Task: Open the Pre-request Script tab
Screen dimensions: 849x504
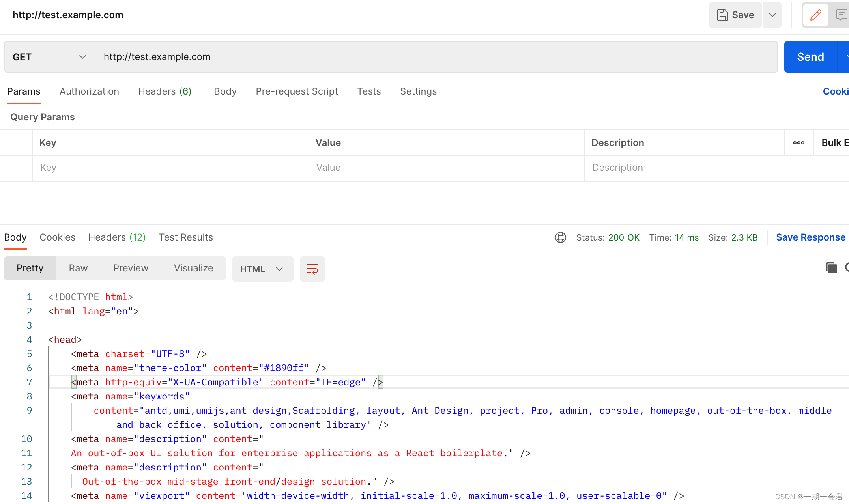Action: [x=297, y=91]
